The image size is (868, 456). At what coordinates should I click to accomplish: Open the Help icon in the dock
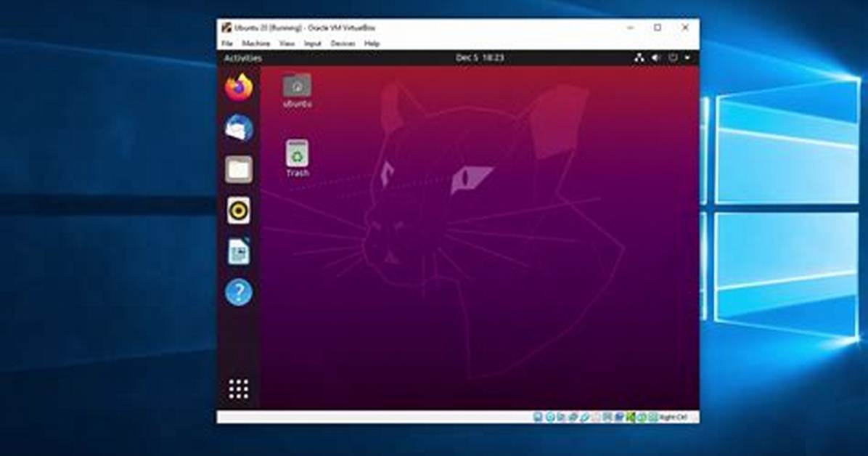tap(239, 292)
